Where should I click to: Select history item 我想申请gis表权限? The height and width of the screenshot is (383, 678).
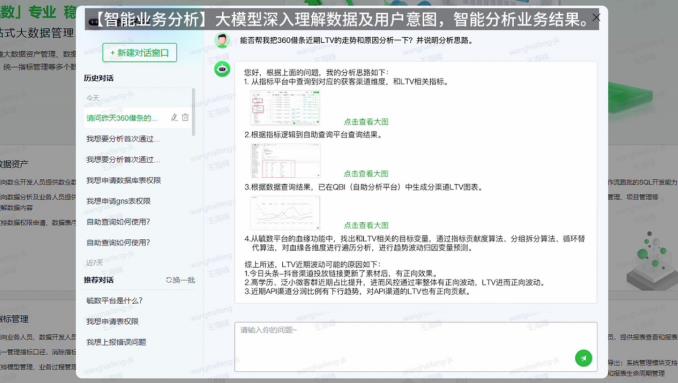[118, 201]
